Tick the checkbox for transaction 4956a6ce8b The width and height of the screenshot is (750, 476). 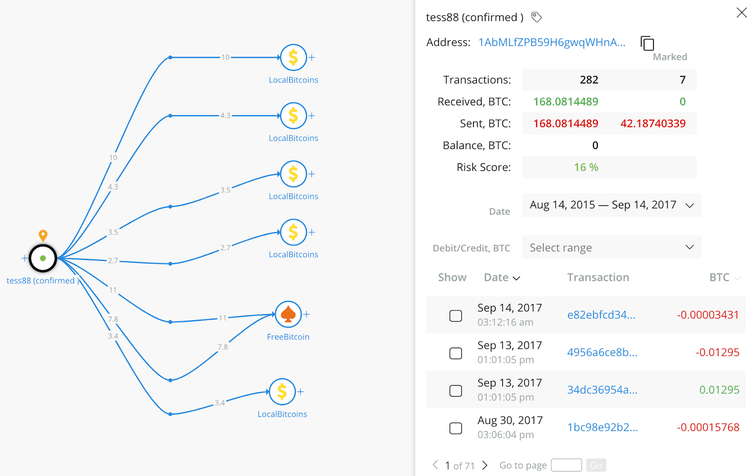456,353
